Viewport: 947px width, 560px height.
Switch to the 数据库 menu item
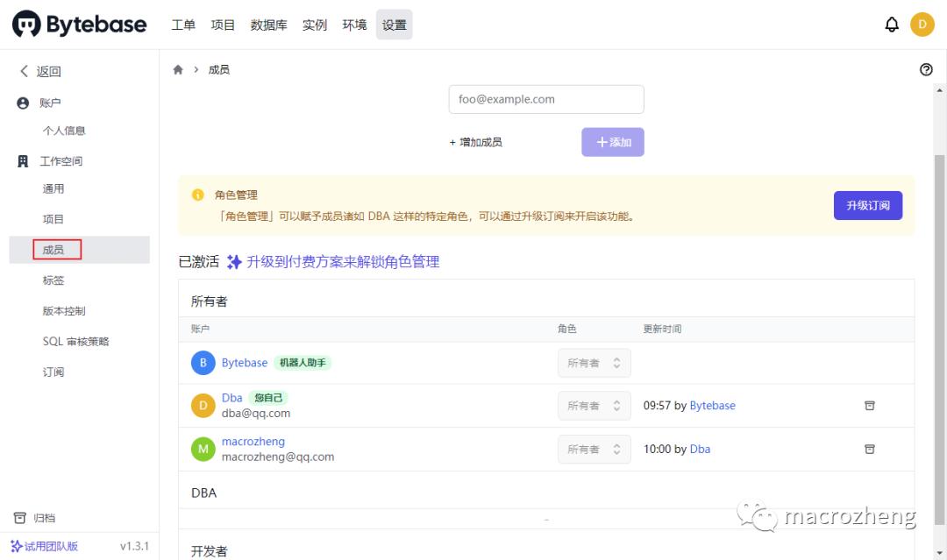[x=268, y=24]
